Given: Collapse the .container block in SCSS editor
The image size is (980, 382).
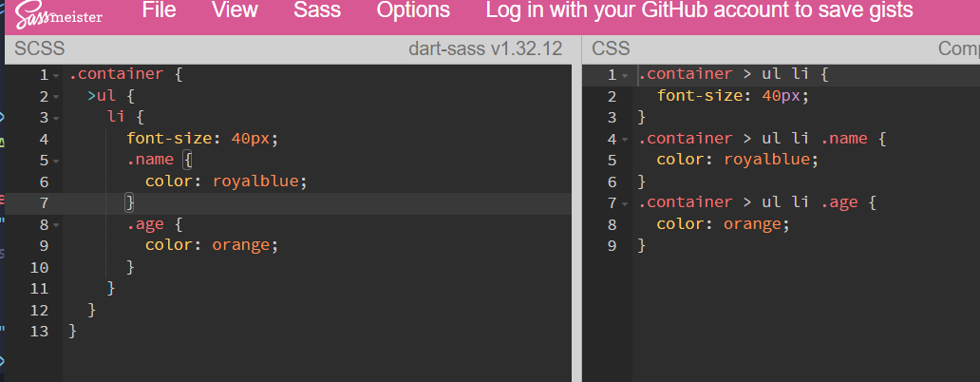Looking at the screenshot, I should [x=57, y=75].
